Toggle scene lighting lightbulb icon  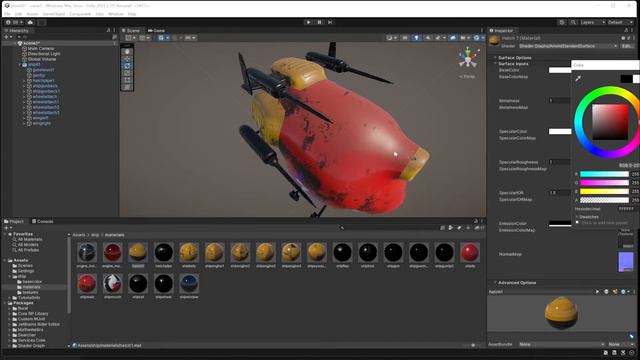(416, 38)
